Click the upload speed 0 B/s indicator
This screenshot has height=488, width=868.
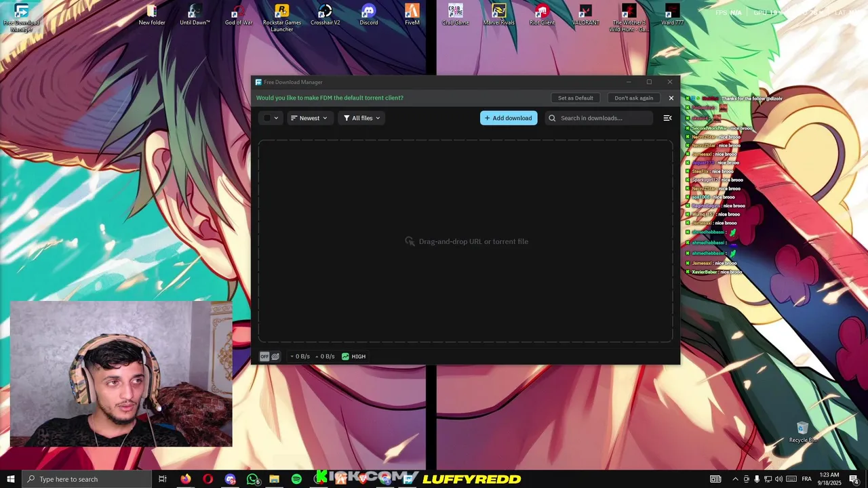click(x=325, y=357)
